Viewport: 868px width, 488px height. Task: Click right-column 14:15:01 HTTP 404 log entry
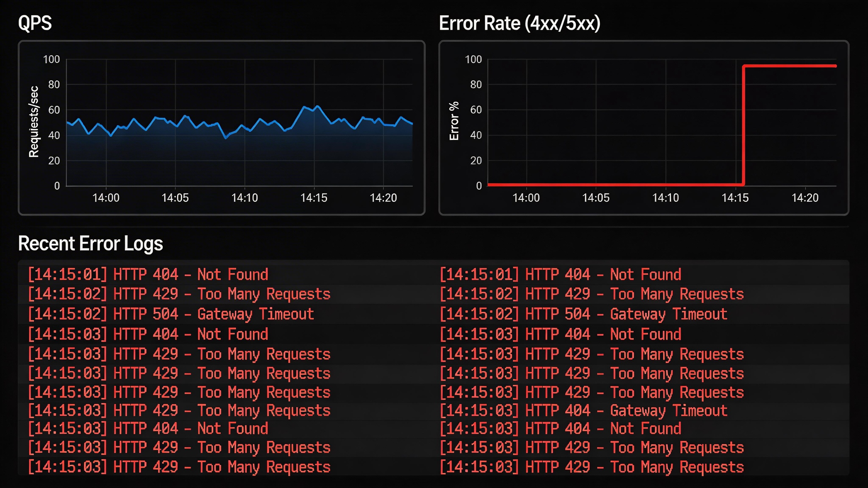point(560,274)
